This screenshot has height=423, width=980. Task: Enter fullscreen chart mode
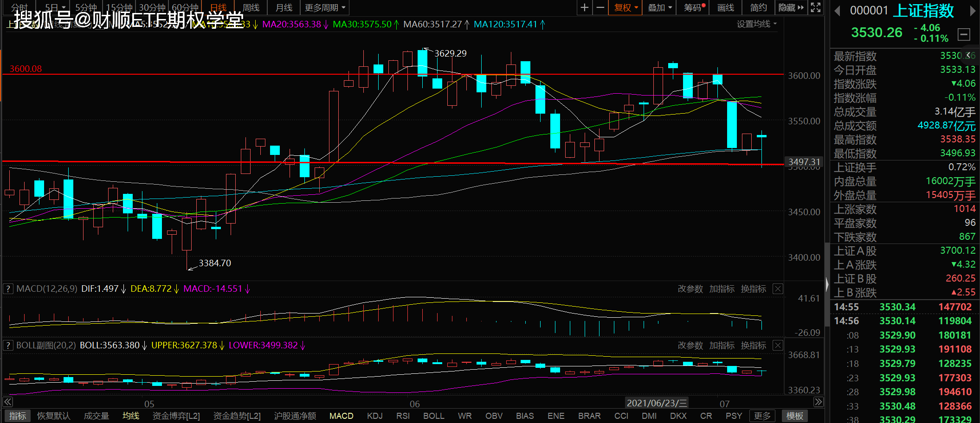(x=815, y=7)
